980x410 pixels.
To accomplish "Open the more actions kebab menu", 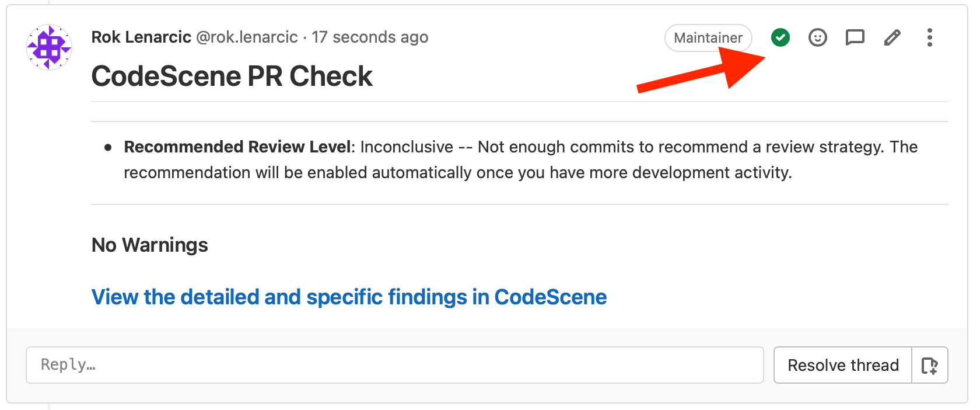I will coord(929,37).
